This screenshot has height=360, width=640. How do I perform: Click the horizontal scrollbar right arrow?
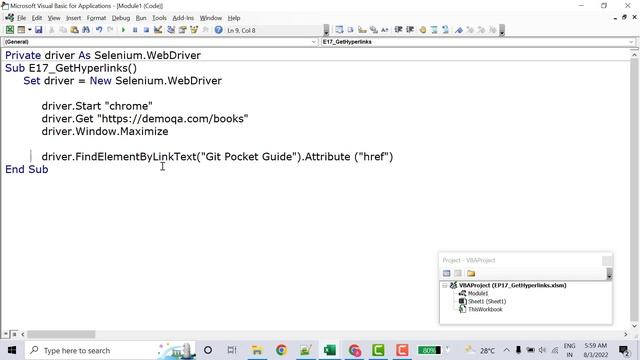625,334
